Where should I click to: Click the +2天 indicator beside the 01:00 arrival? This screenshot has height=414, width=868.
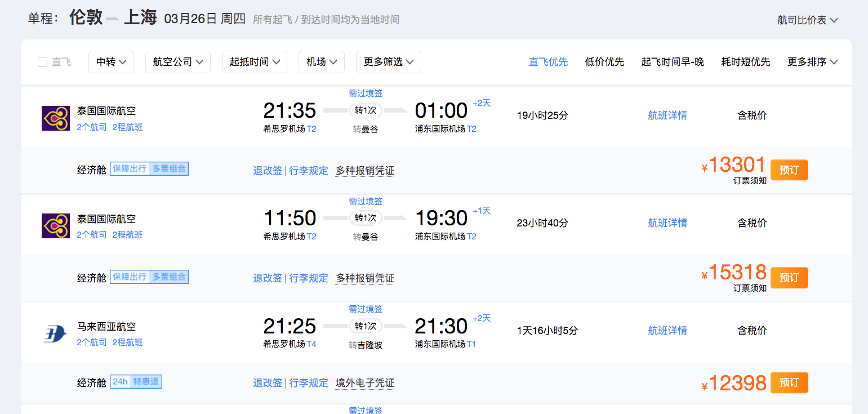tap(482, 103)
